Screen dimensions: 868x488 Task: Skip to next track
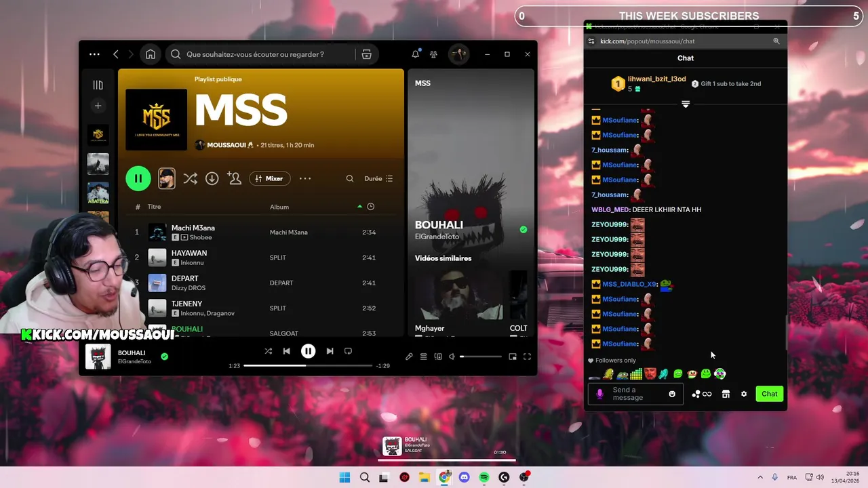330,351
